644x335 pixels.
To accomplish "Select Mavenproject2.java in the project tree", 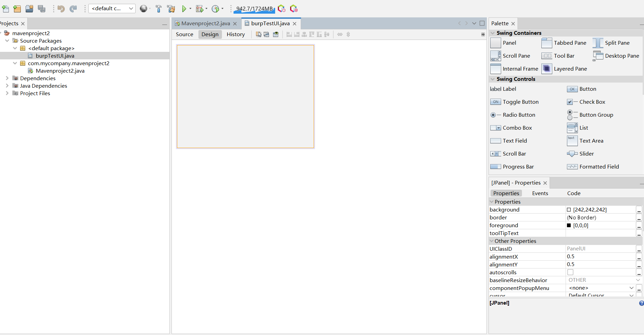I will (60, 71).
